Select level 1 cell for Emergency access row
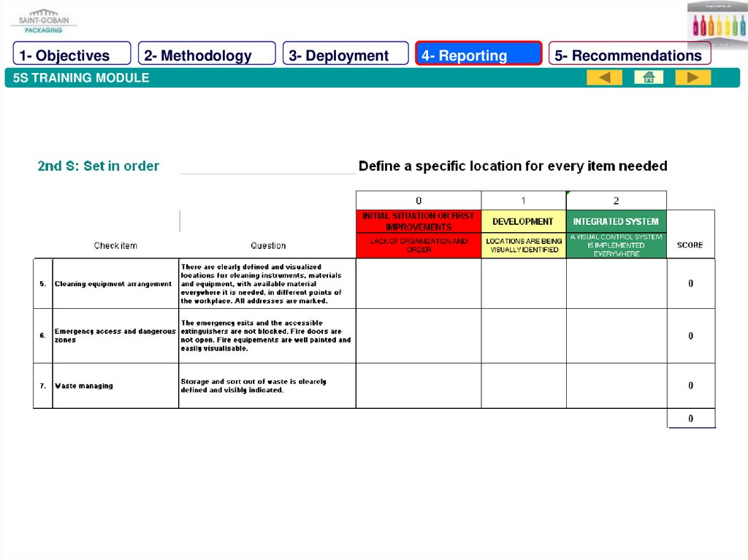 click(x=523, y=336)
